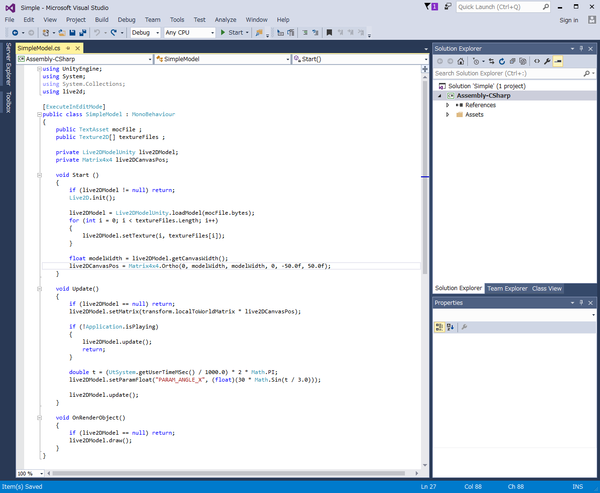Click Show All Files icon

[523, 61]
